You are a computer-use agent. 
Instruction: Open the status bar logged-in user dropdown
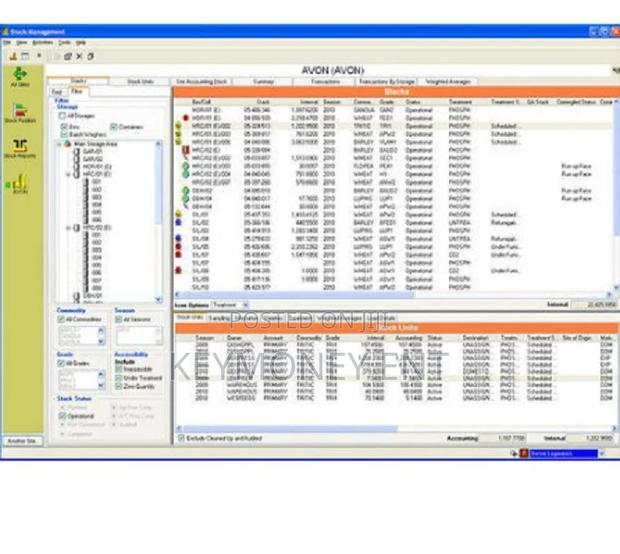602,454
